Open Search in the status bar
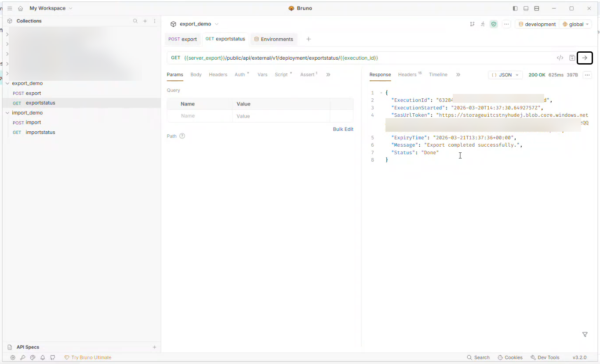The width and height of the screenshot is (600, 364). click(478, 357)
